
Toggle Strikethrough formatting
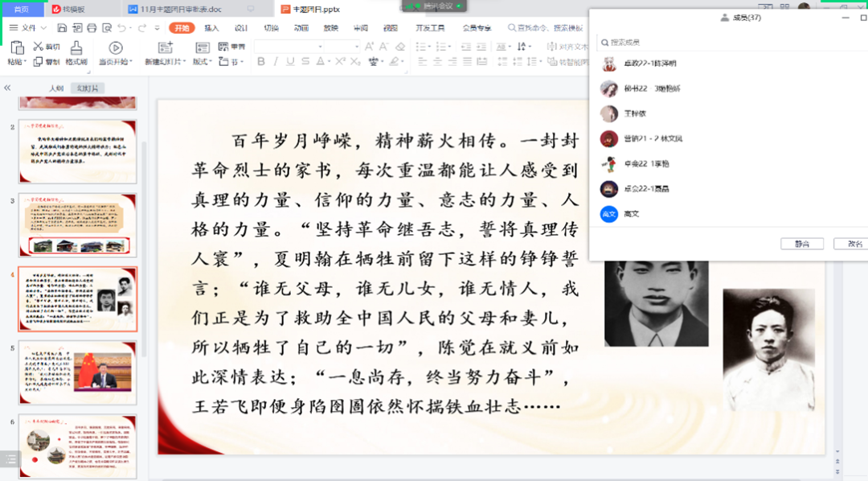click(305, 61)
